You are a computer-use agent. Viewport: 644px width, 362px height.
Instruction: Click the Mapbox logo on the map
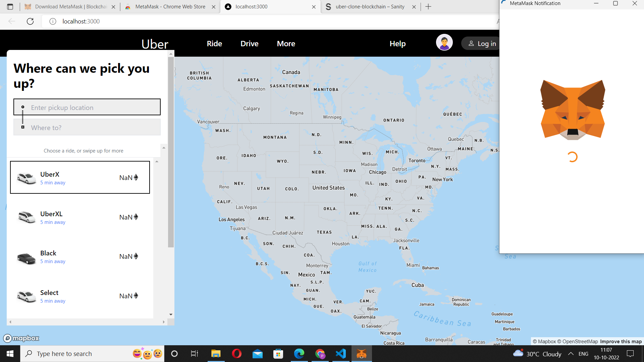point(21,338)
